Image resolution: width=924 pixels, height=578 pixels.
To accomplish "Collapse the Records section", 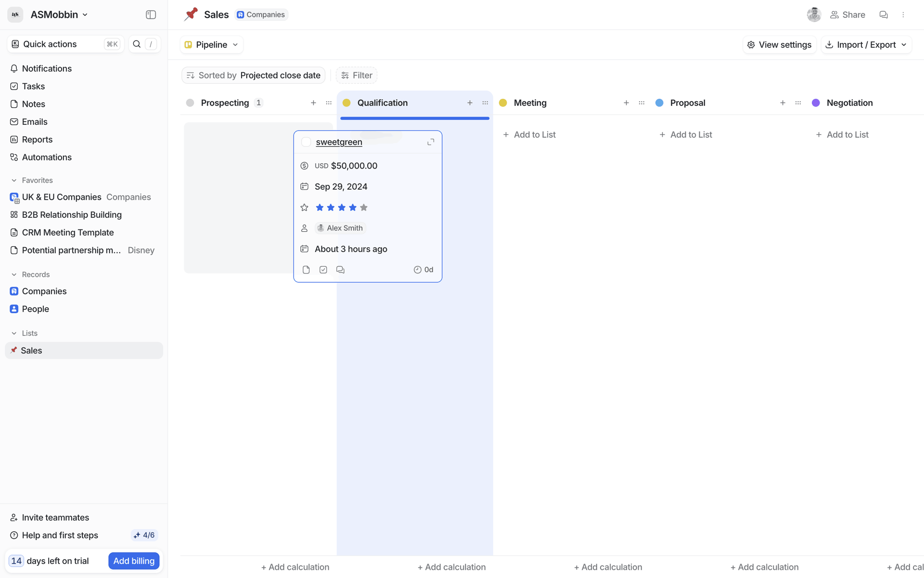I will point(30,275).
